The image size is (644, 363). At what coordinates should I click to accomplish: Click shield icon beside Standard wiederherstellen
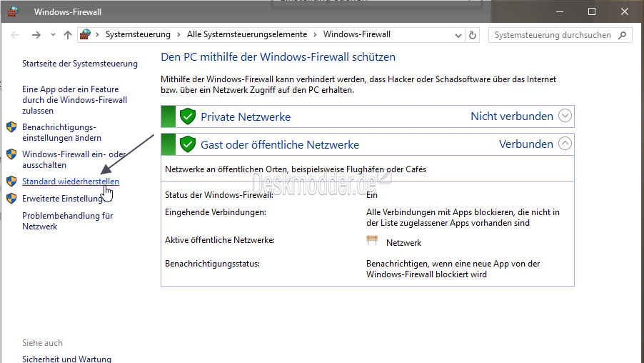11,181
